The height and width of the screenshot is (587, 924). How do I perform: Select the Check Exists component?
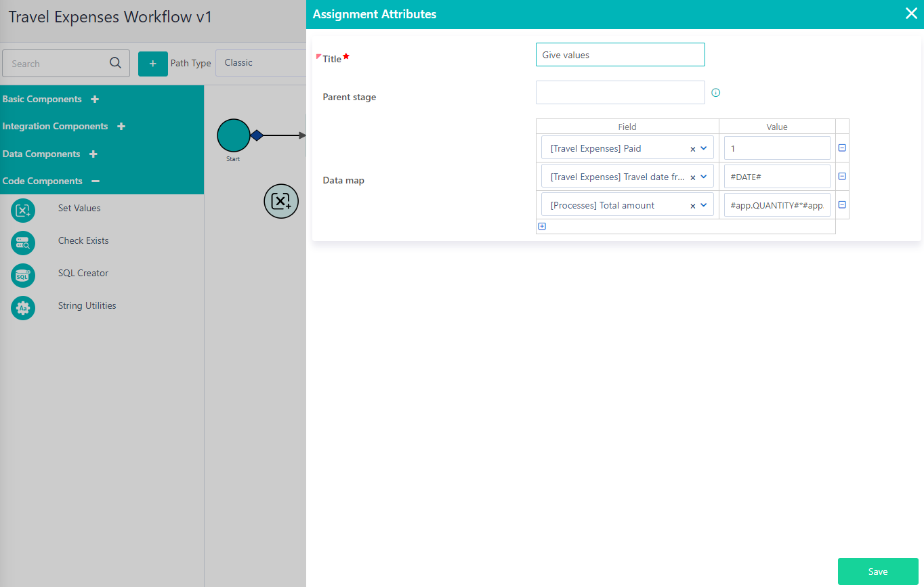coord(82,240)
